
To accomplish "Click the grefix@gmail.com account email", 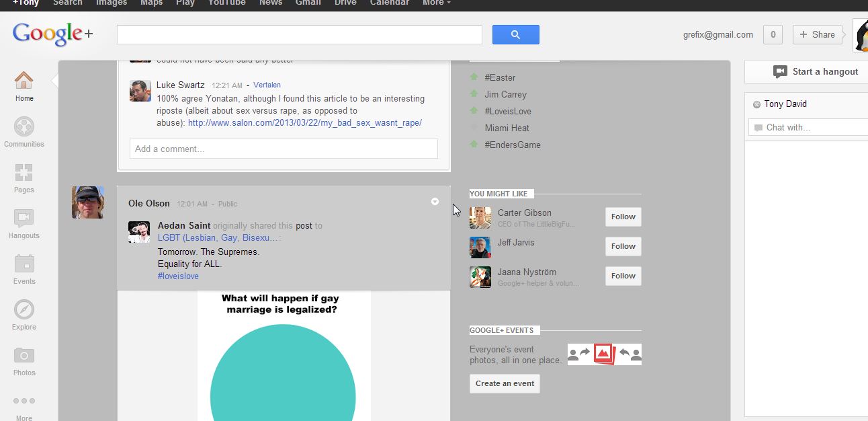I will coord(717,34).
